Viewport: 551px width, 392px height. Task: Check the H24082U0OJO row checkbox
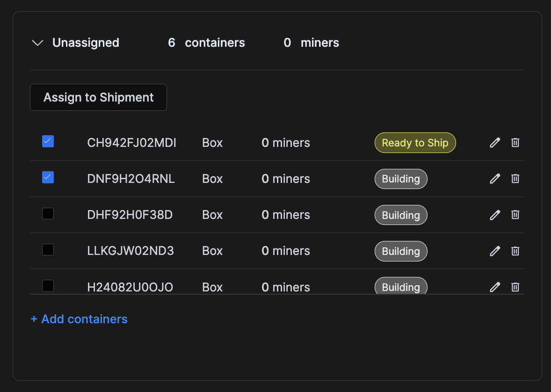pyautogui.click(x=48, y=285)
